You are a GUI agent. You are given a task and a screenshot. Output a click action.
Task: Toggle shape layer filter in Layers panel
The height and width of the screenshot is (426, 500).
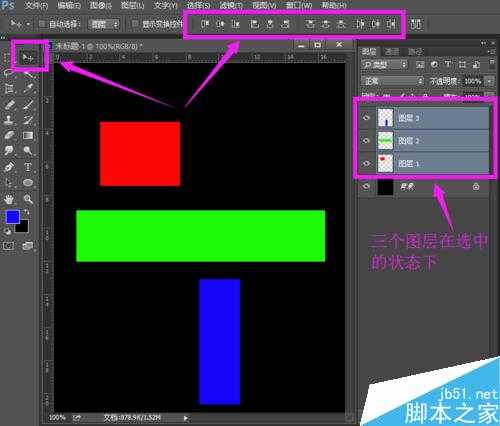click(462, 64)
